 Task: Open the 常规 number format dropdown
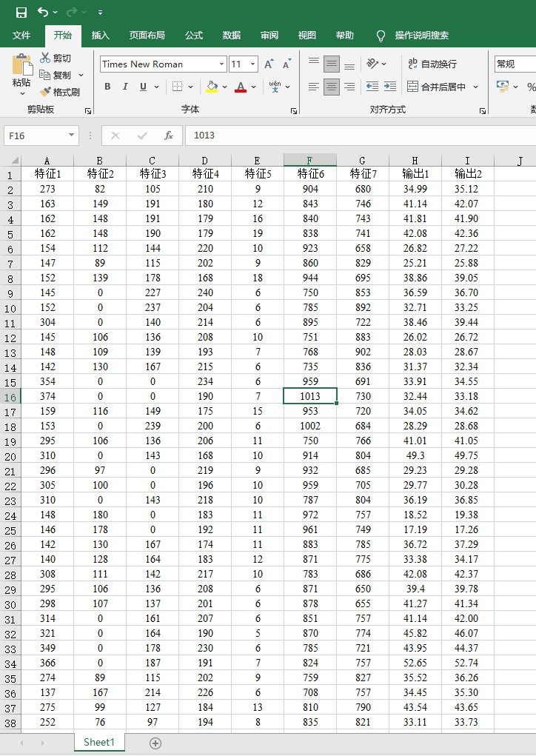pyautogui.click(x=515, y=64)
